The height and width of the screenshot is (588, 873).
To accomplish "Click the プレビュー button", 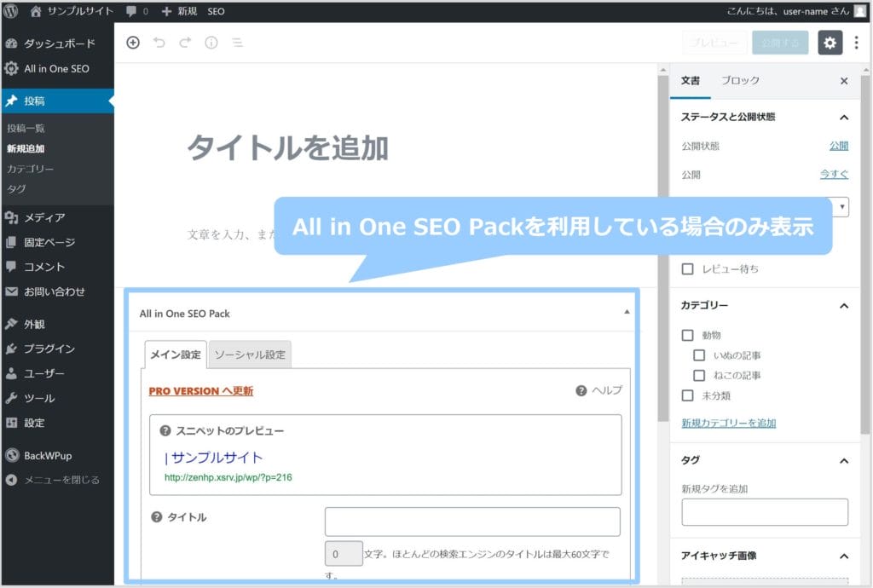I will [714, 43].
